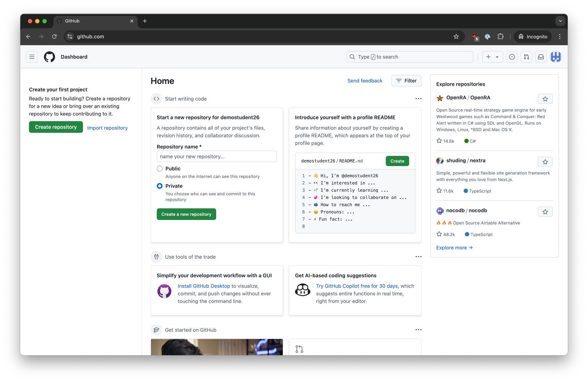This screenshot has height=382, width=588.
Task: Click the Get started on GitHub icon
Action: (x=156, y=330)
